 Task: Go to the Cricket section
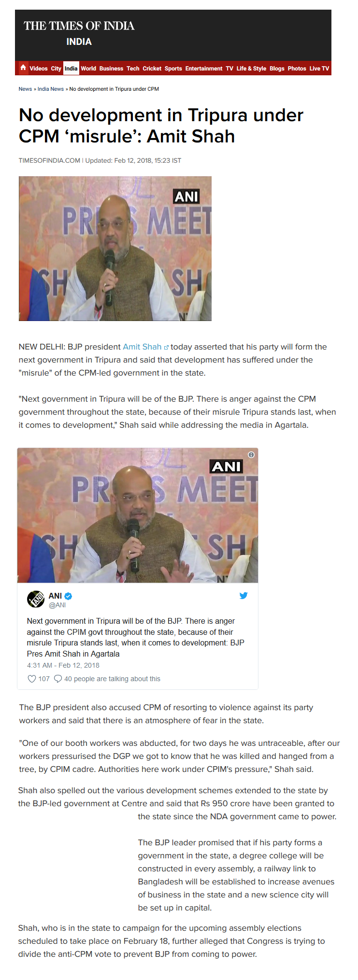pos(152,69)
